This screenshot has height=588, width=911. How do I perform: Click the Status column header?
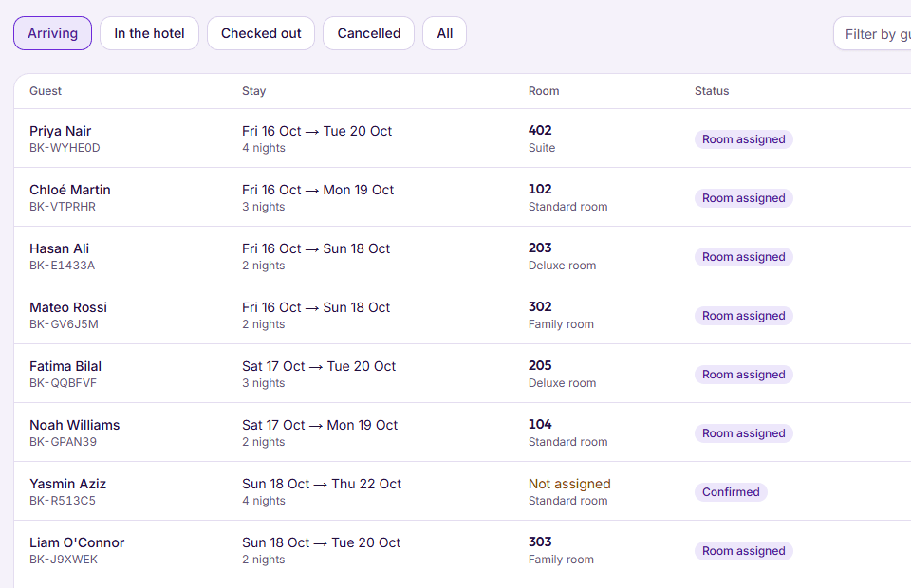pyautogui.click(x=712, y=90)
